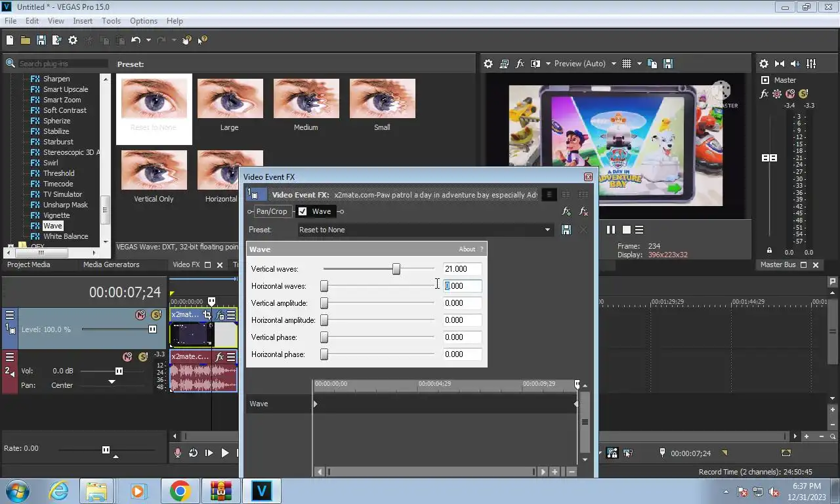
Task: Mute audio track 2
Action: click(x=128, y=357)
